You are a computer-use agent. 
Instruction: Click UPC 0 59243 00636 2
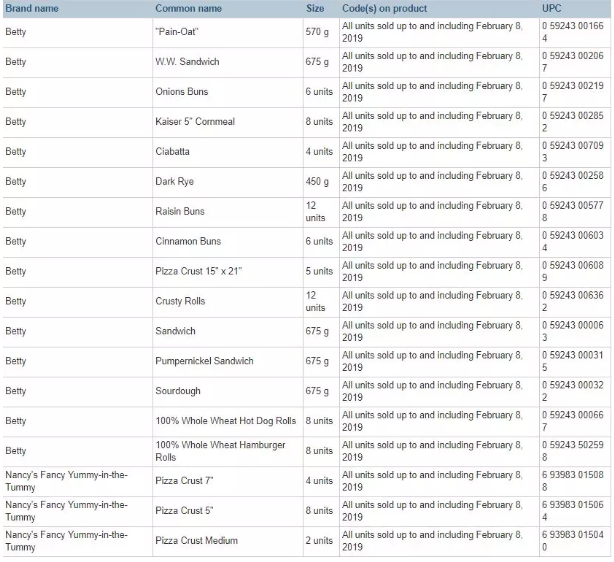point(573,302)
